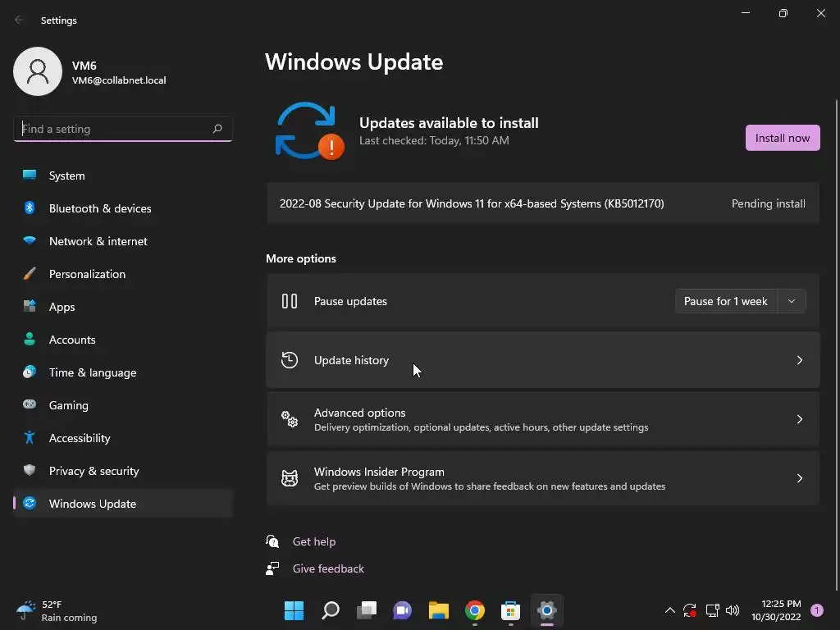This screenshot has height=630, width=840.
Task: Open the Windows Start menu
Action: pos(294,610)
